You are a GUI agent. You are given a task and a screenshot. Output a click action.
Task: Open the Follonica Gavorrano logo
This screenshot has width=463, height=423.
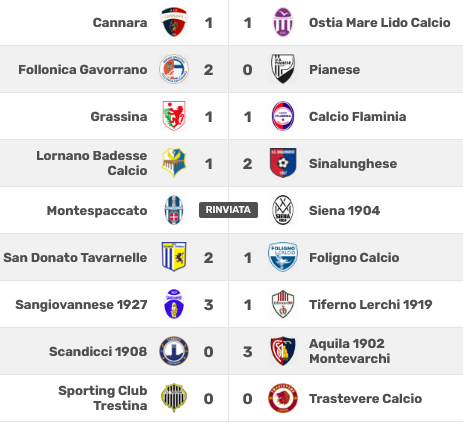pyautogui.click(x=174, y=69)
